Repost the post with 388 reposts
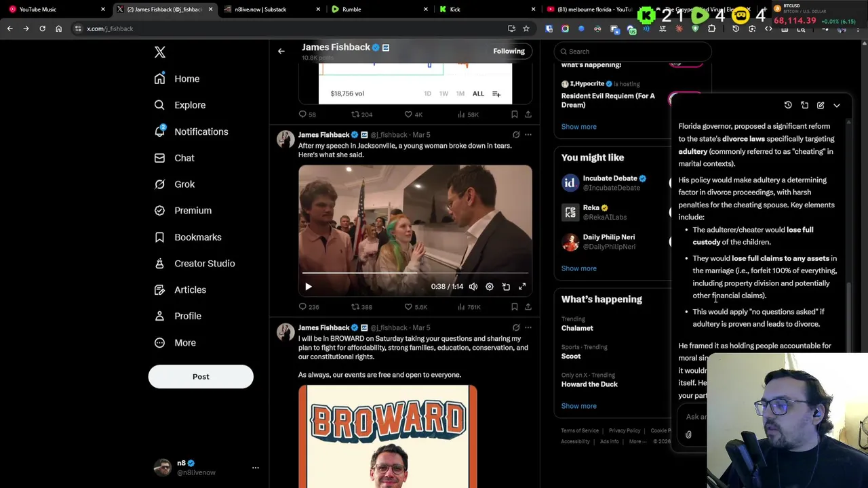This screenshot has height=488, width=868. click(x=361, y=307)
